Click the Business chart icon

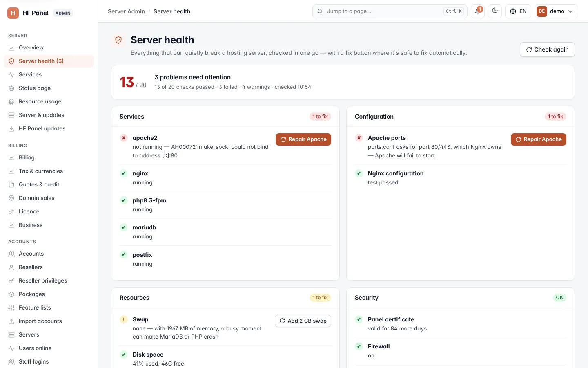11,225
